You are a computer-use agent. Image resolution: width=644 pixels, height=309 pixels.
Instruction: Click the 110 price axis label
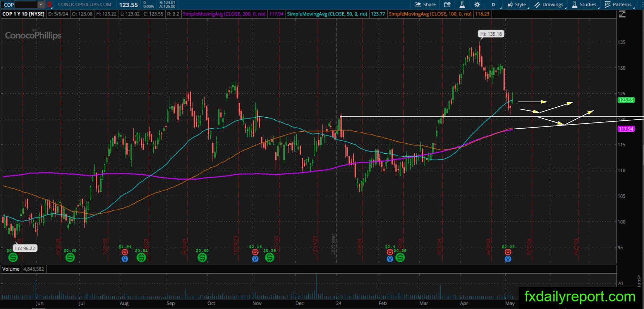(x=621, y=170)
